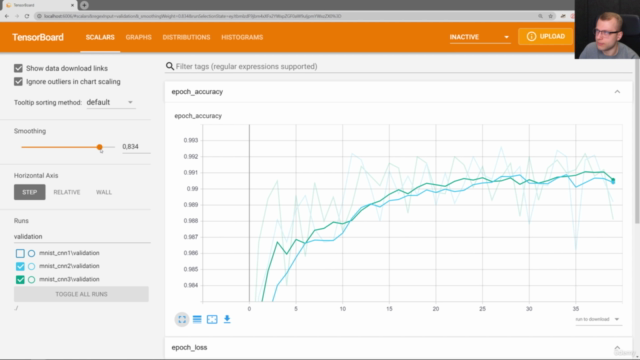Click the browser back arrow

(7, 16)
